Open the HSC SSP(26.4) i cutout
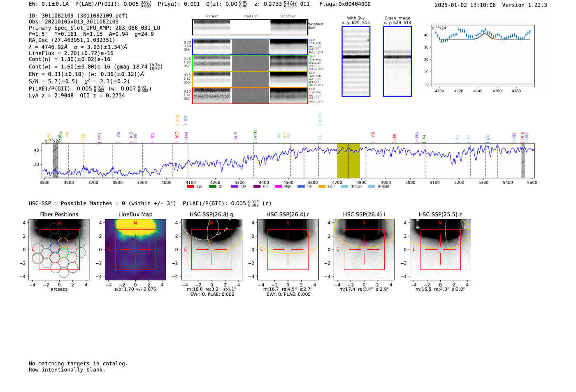 coord(364,250)
